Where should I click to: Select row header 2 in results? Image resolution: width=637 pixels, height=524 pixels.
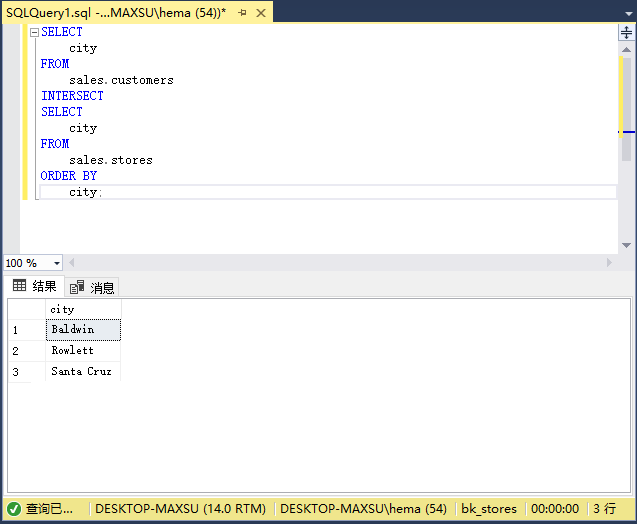(x=27, y=351)
